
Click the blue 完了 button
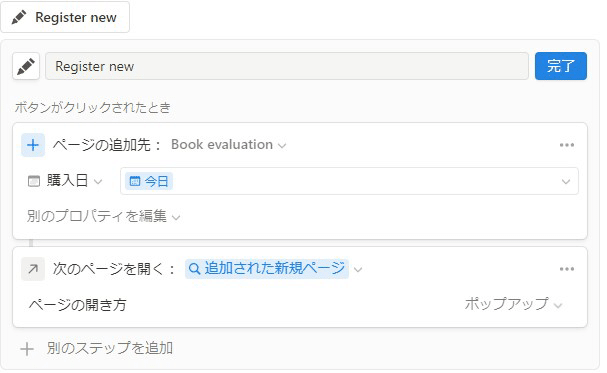[561, 66]
